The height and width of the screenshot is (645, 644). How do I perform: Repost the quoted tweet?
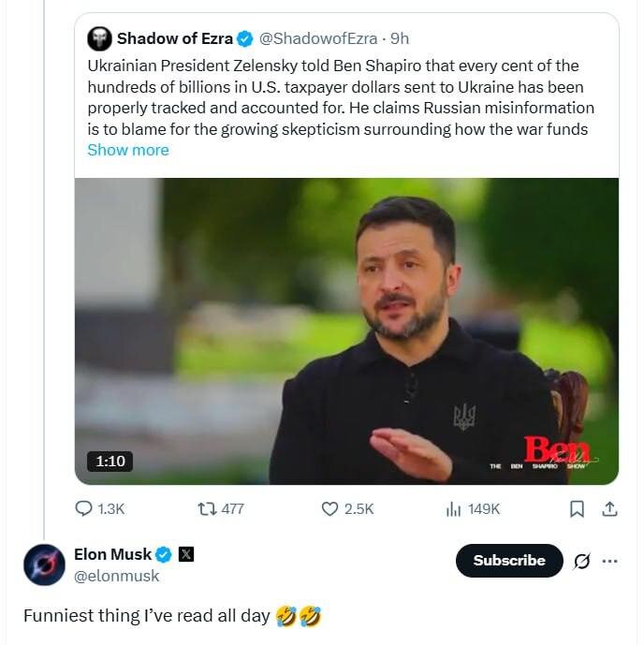click(x=206, y=508)
